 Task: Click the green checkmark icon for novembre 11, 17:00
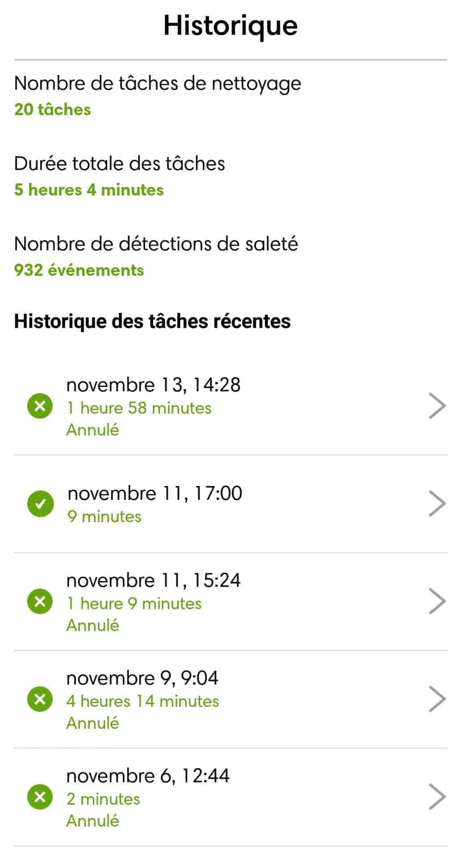(x=40, y=504)
